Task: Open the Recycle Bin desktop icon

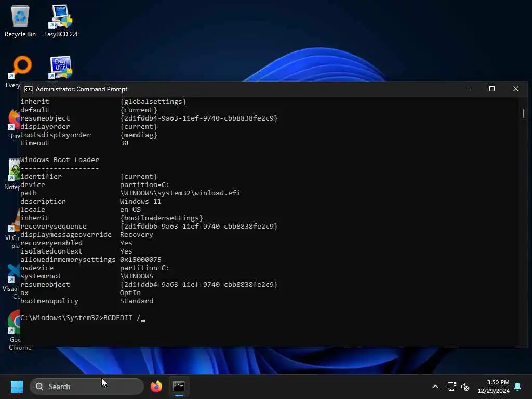Action: click(20, 21)
